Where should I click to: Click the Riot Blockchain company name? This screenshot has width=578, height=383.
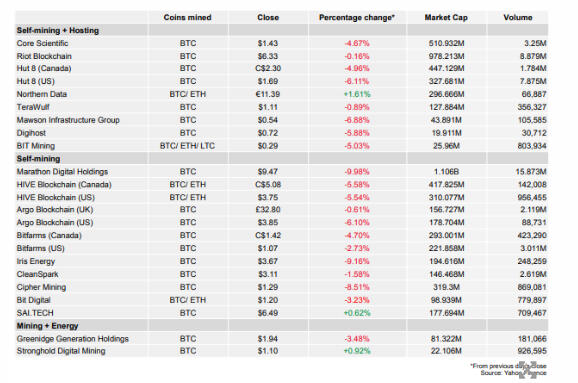[x=44, y=56]
